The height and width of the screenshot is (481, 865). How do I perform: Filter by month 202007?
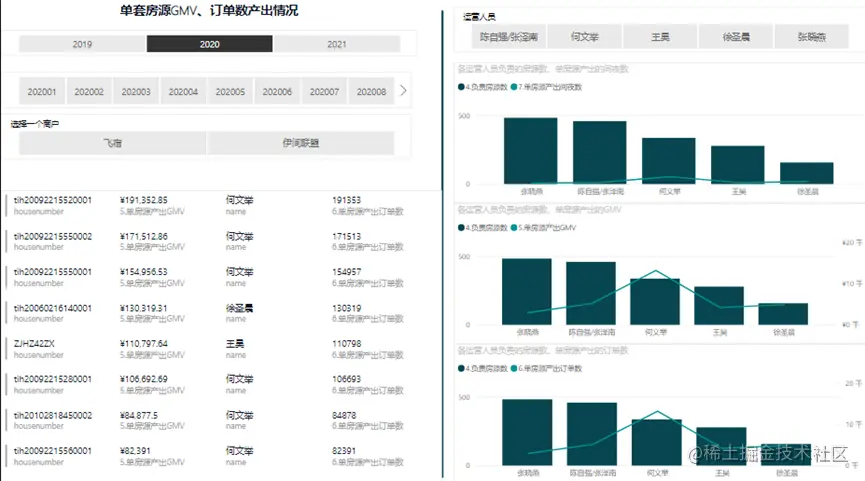324,92
